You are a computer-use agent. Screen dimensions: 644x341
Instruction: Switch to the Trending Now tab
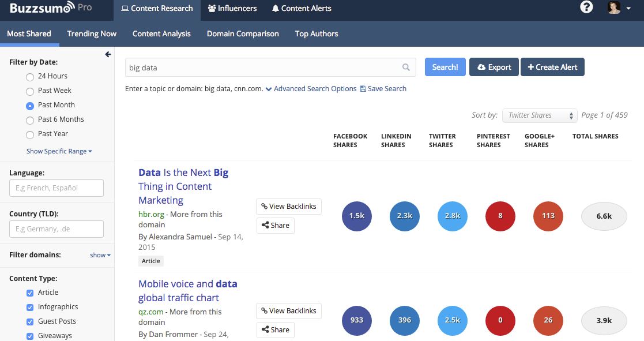coord(91,33)
